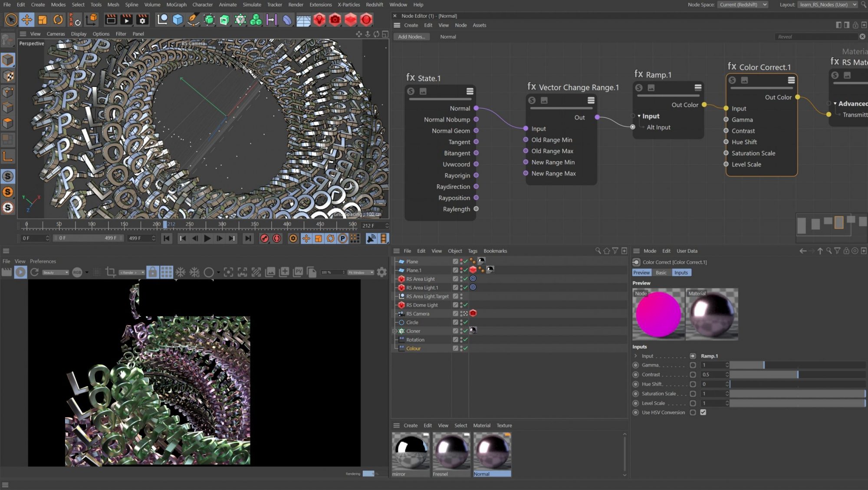868x490 pixels.
Task: Select the Colour object in Object Manager
Action: click(413, 348)
